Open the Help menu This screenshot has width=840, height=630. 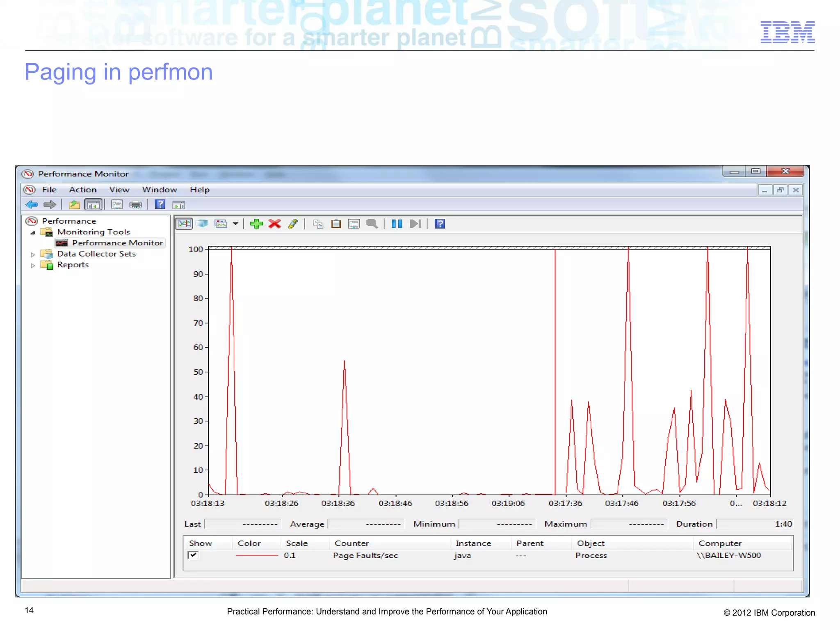click(x=200, y=190)
